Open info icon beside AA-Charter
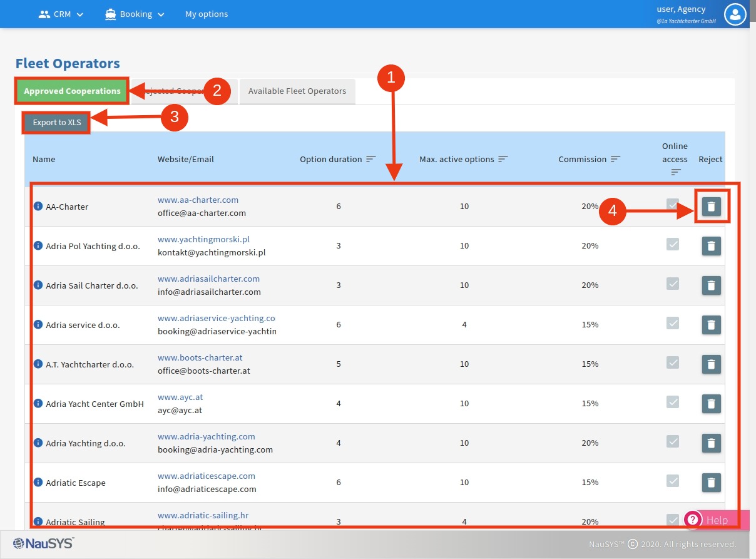The width and height of the screenshot is (756, 559). [x=38, y=207]
